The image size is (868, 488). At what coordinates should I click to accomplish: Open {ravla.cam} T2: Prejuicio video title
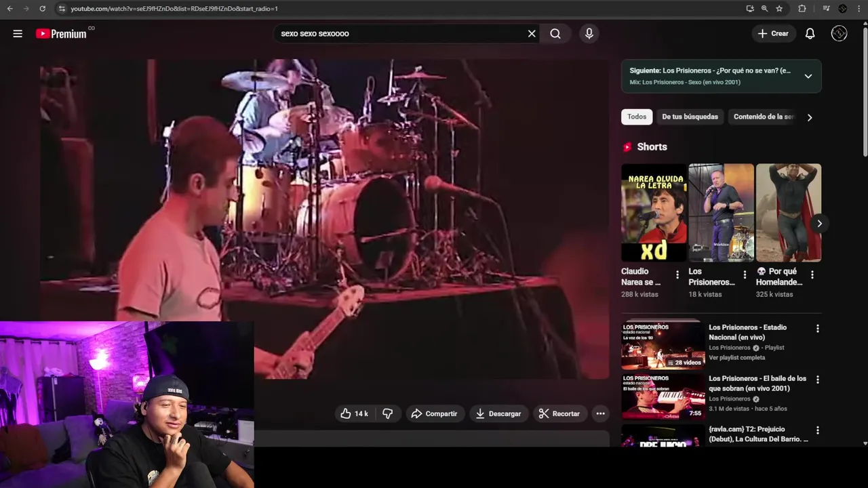pyautogui.click(x=758, y=434)
